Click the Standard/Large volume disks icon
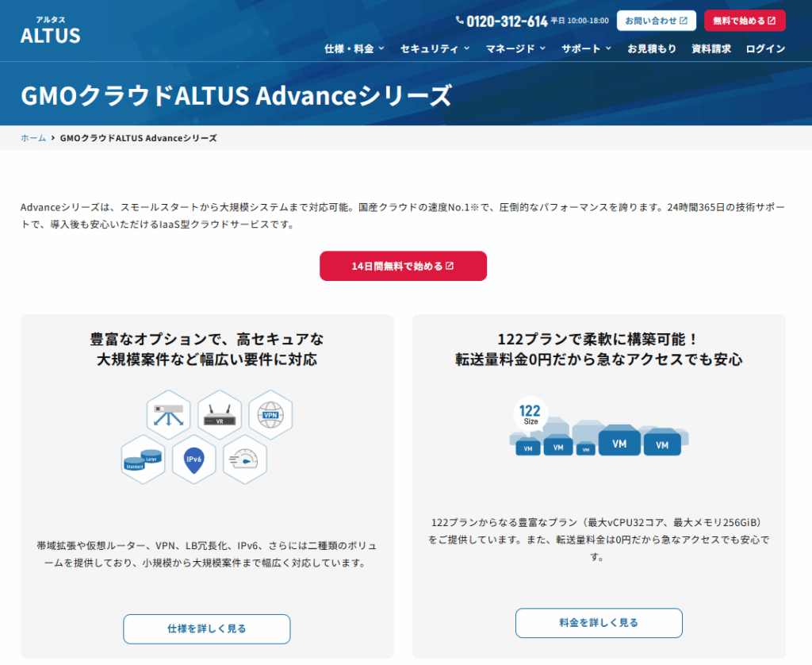The height and width of the screenshot is (665, 812). click(144, 459)
